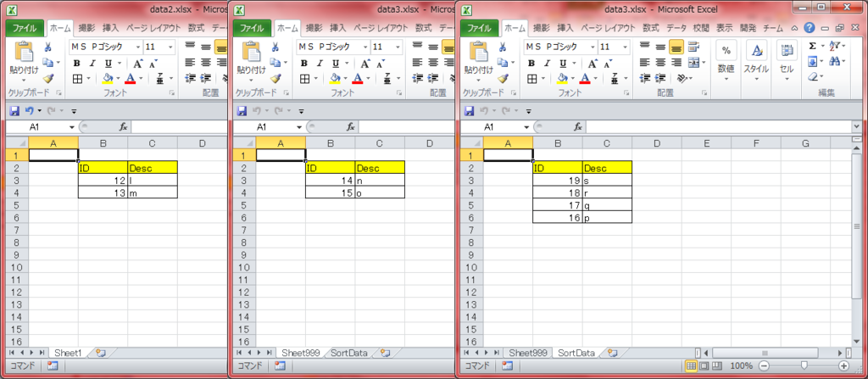Viewport: 868px width, 379px height.
Task: Click Center text horizontally icon in right window
Action: (660, 63)
